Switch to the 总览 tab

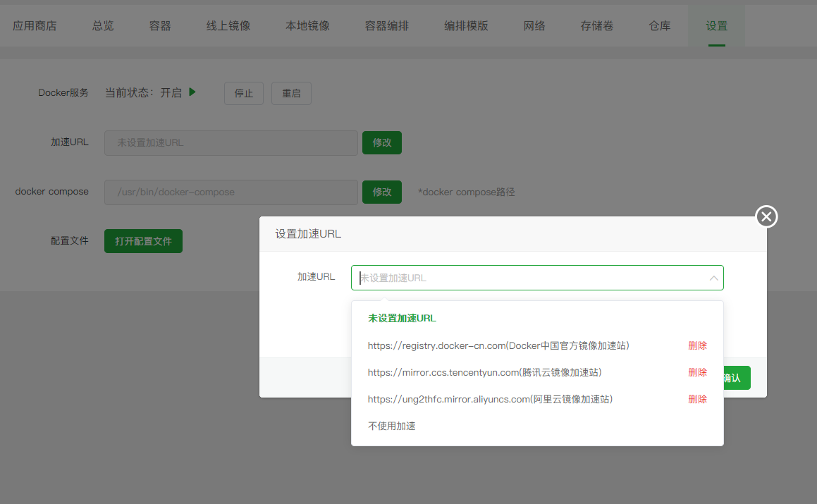click(103, 25)
